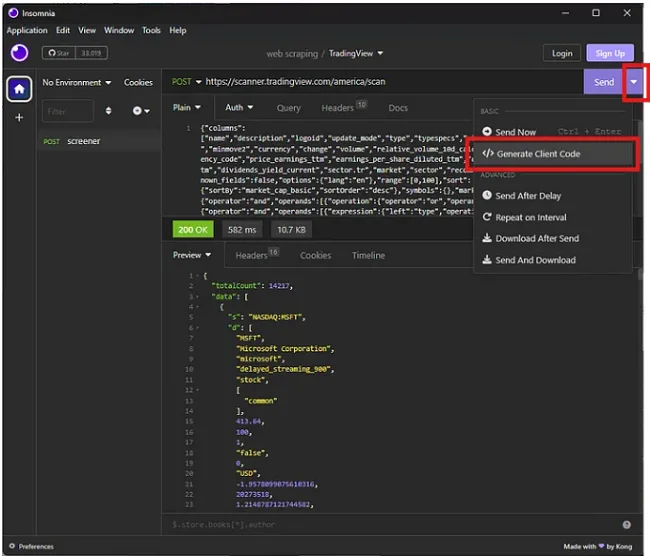Maximize the Insomnia window
650x557 pixels.
click(596, 13)
